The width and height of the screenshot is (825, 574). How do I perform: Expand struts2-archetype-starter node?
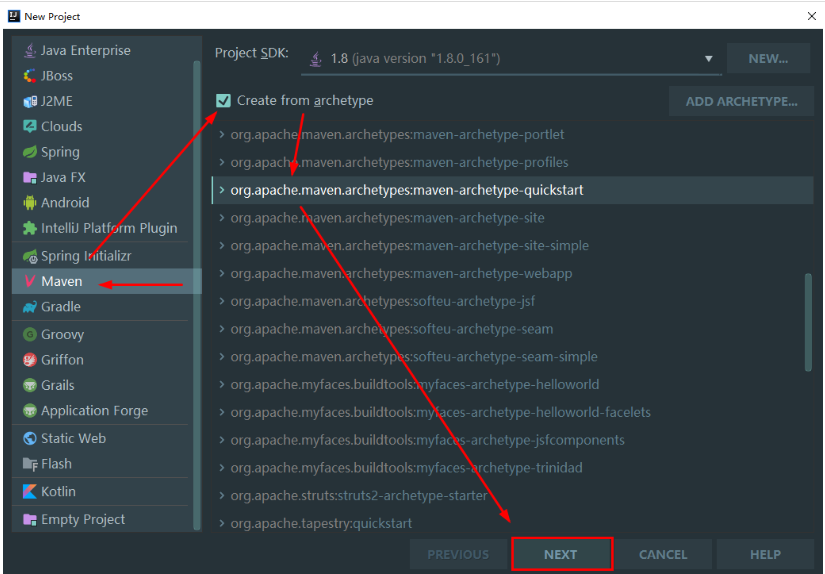tap(222, 496)
